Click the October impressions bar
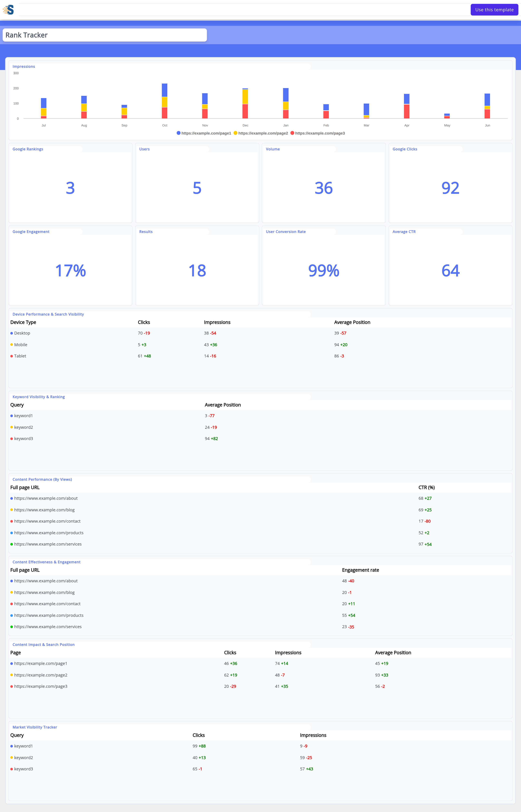The width and height of the screenshot is (521, 812). 164,101
